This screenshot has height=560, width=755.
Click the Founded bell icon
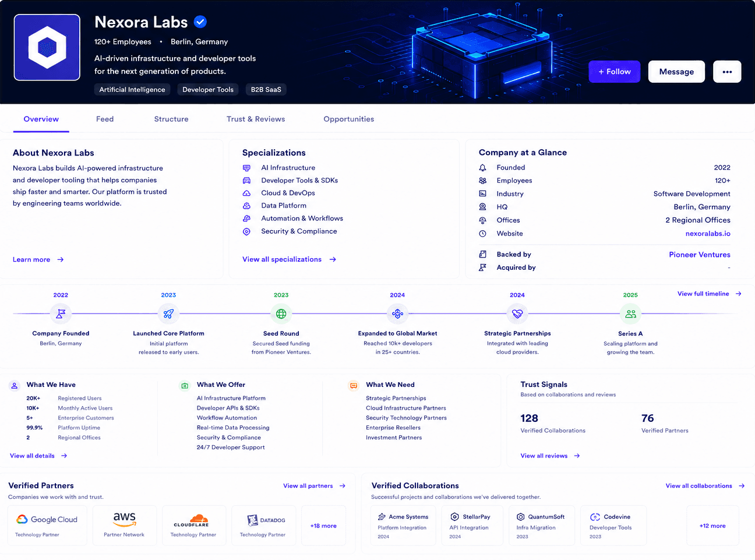[x=482, y=168]
